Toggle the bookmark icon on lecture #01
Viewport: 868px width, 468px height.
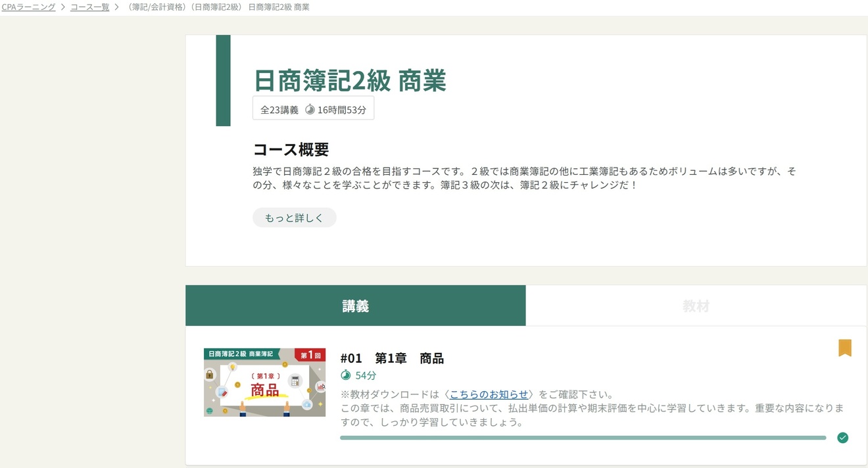point(845,348)
